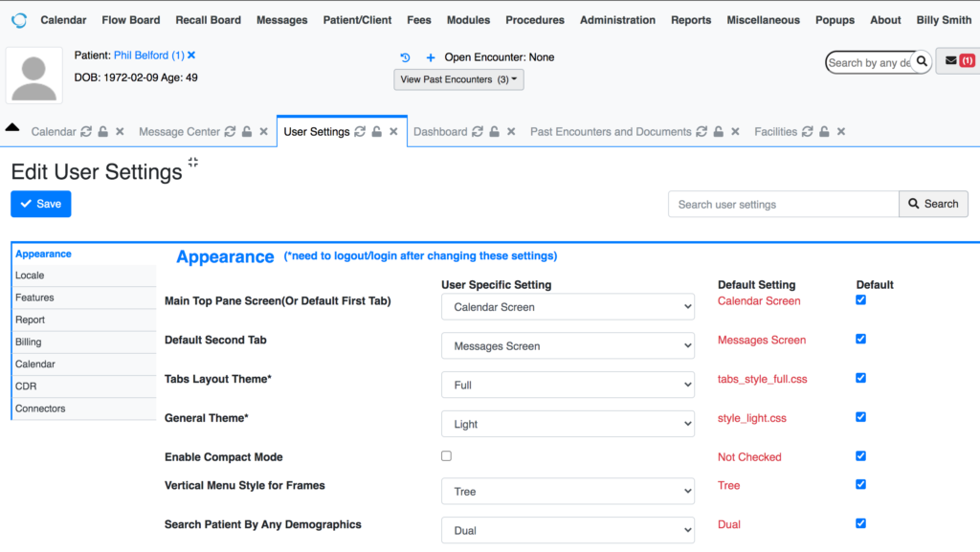This screenshot has width=980, height=552.
Task: Refresh the Calendar tab
Action: (86, 132)
